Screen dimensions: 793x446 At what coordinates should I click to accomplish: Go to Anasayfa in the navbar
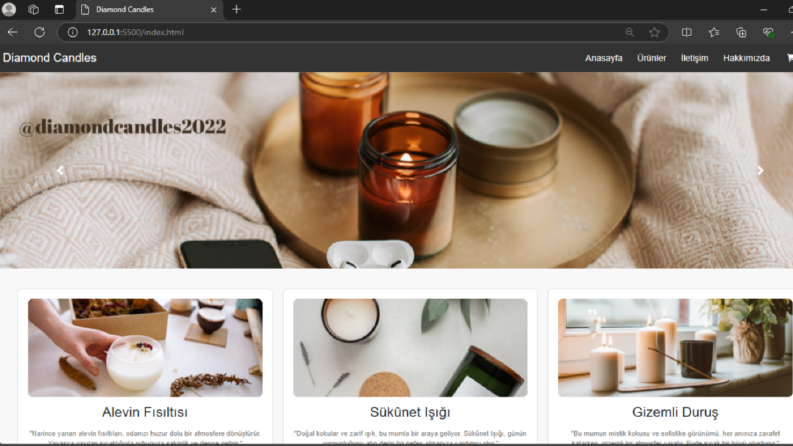click(x=603, y=58)
